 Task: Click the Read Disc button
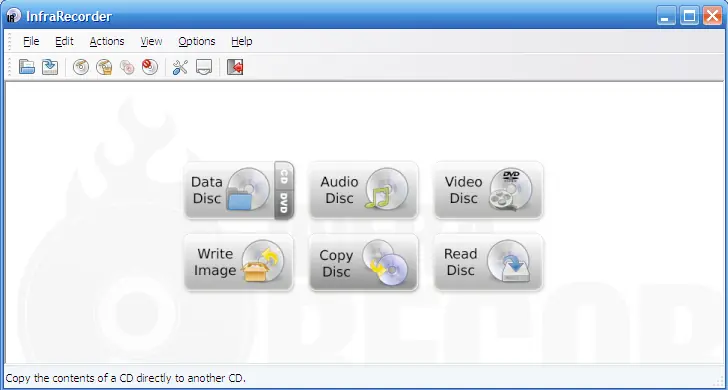pyautogui.click(x=488, y=262)
